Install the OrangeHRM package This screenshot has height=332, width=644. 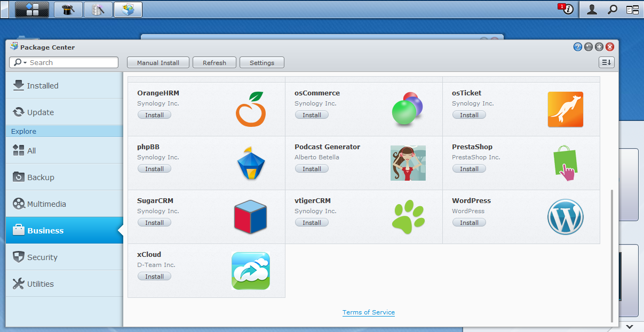click(x=155, y=115)
